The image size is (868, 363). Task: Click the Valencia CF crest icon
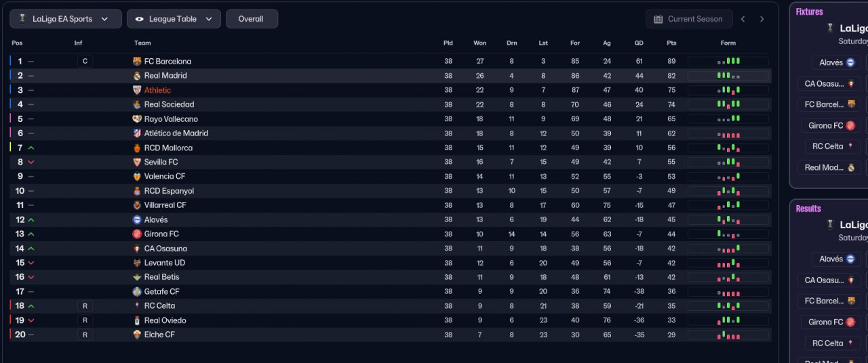tap(137, 177)
